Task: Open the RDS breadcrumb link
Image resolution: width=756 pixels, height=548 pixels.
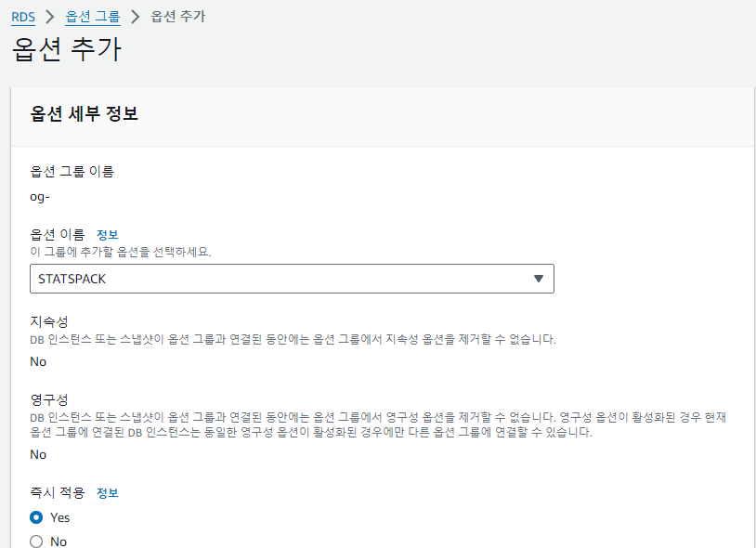Action: tap(23, 17)
